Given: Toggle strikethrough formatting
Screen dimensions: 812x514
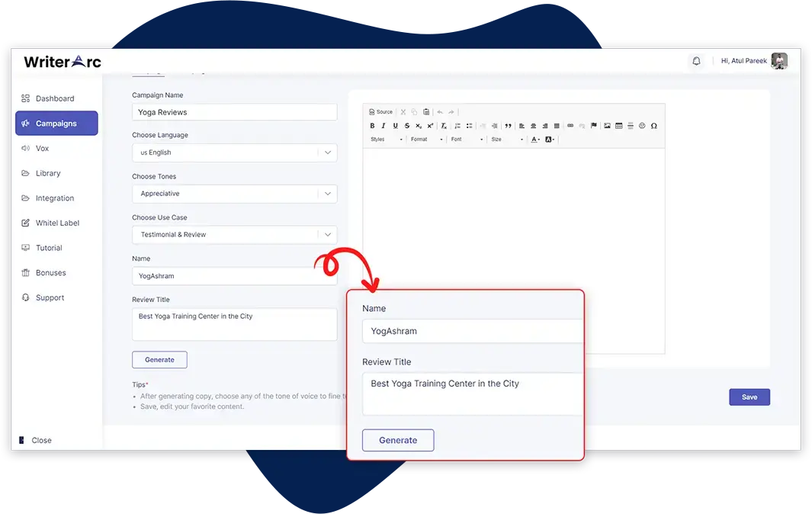Looking at the screenshot, I should click(x=407, y=126).
